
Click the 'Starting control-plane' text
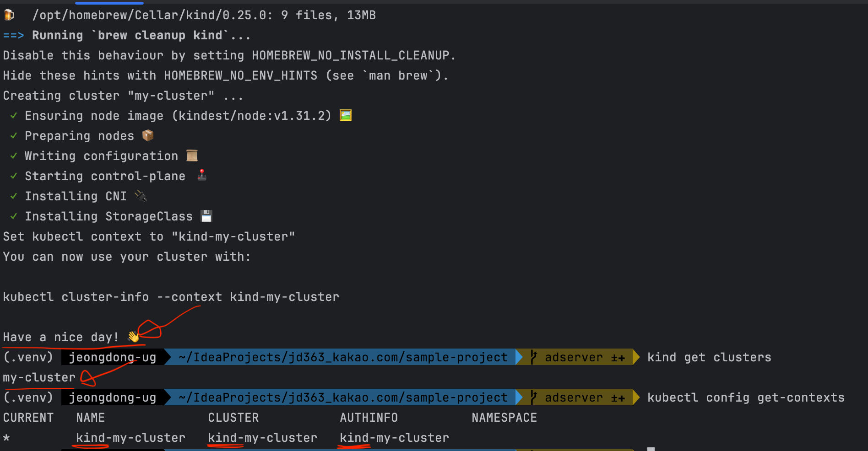pyautogui.click(x=105, y=176)
